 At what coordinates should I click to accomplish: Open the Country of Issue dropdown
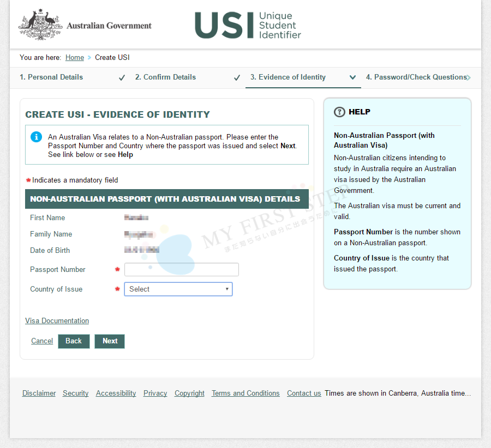pos(178,289)
